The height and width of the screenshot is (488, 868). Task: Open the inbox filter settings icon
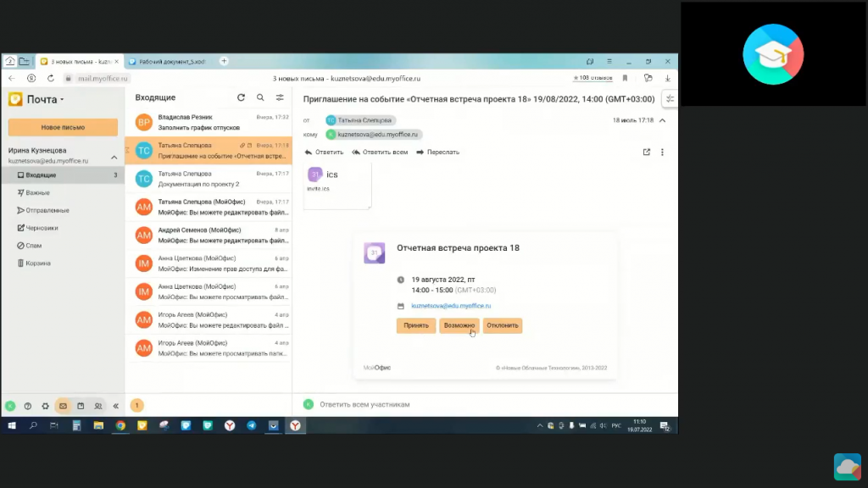click(280, 97)
